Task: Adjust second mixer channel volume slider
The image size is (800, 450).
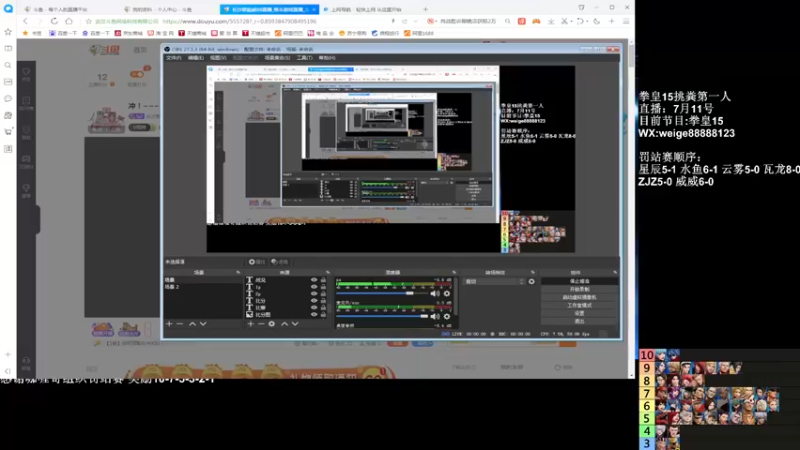Action: (x=382, y=316)
